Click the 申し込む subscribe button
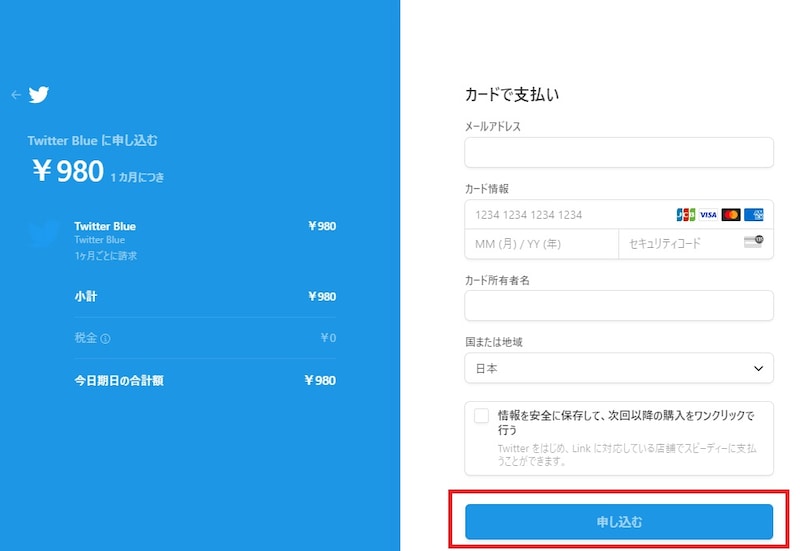 [619, 521]
